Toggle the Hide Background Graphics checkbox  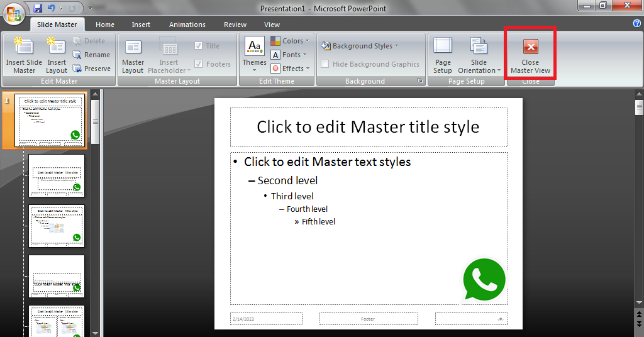pyautogui.click(x=325, y=64)
